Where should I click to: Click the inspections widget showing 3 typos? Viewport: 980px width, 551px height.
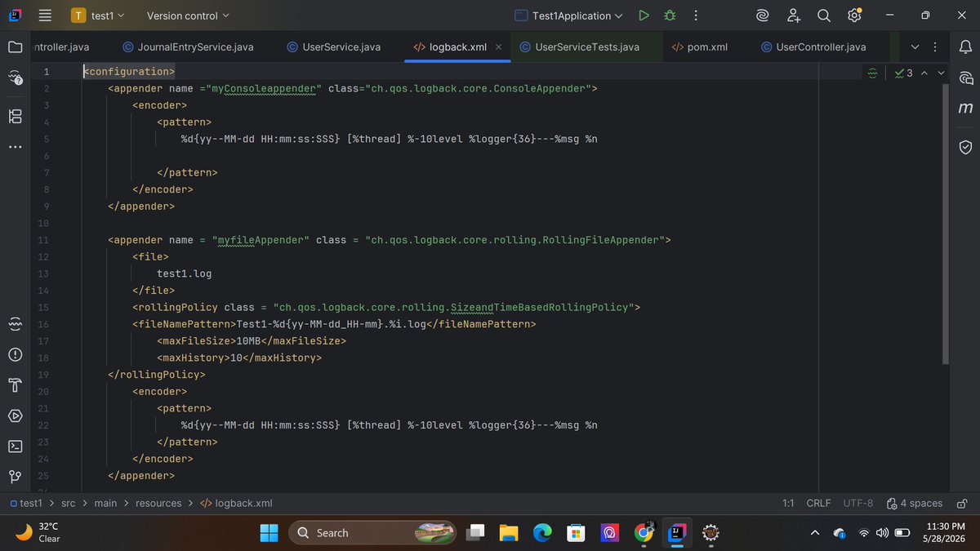click(x=904, y=73)
